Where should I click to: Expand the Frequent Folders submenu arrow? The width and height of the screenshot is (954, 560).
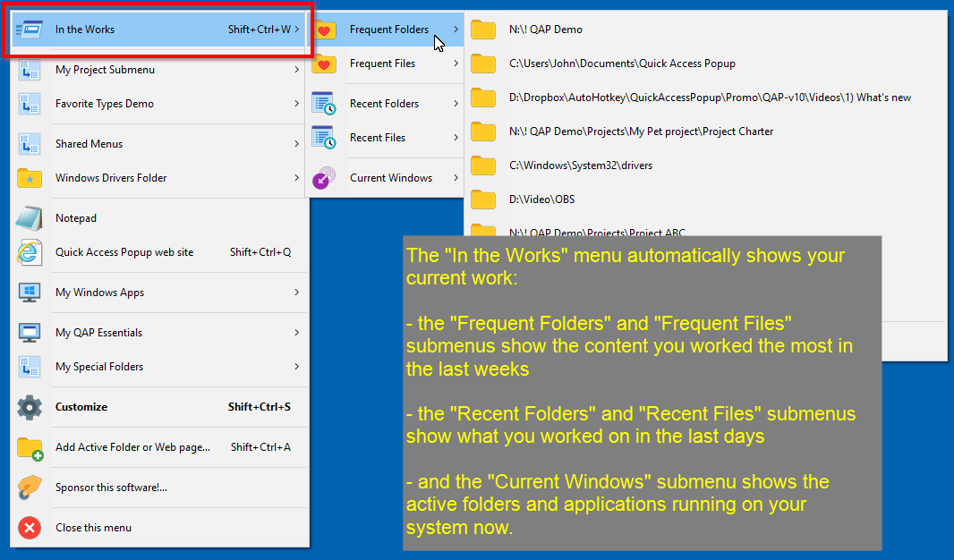click(x=456, y=30)
